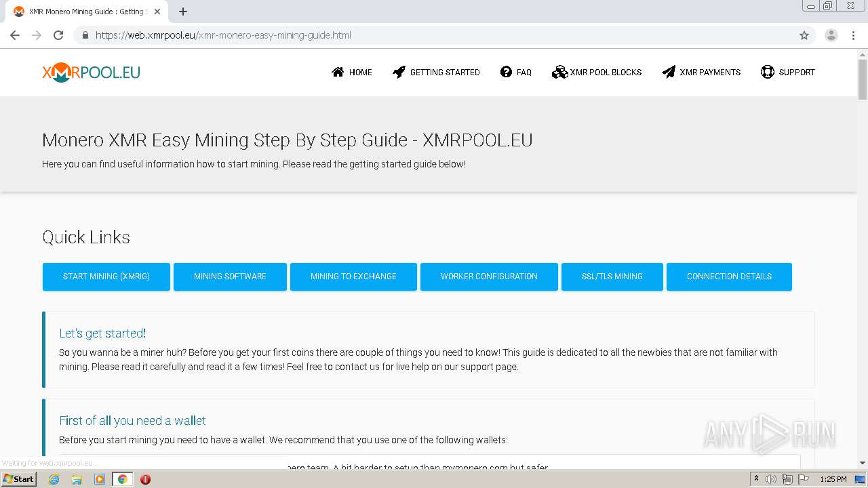Open XMR PAYMENTS page
Screen dimensions: 868x488
click(701, 72)
